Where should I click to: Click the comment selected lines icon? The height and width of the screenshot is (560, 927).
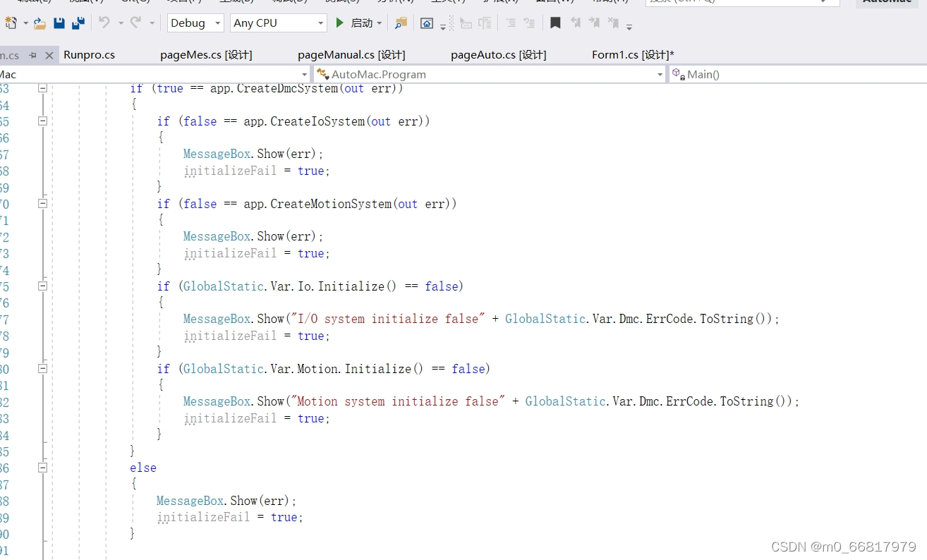[x=510, y=23]
